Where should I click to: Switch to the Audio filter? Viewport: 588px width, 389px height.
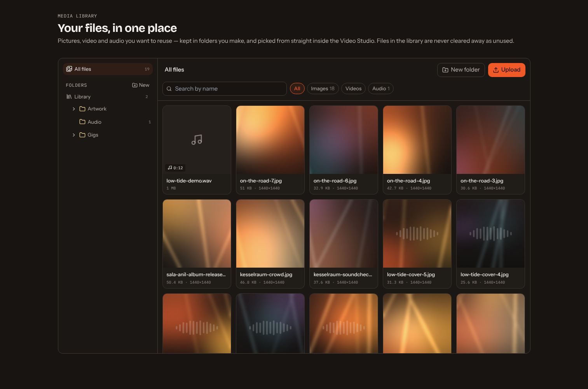coord(381,89)
